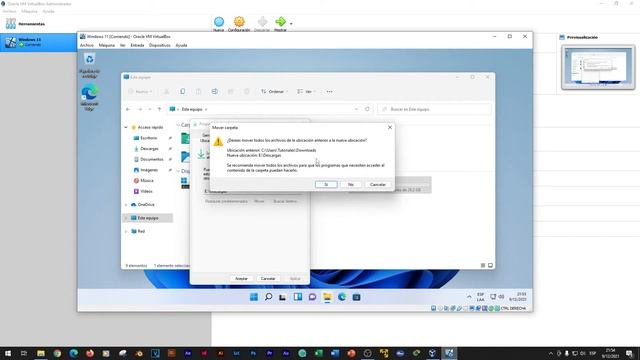
Task: Open the Ver menu of the VM window
Action: pyautogui.click(x=122, y=45)
